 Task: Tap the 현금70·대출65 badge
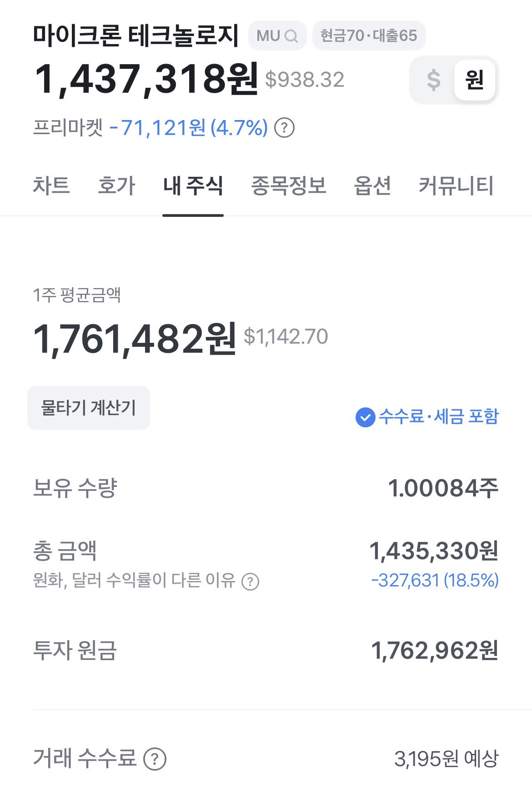[x=369, y=35]
